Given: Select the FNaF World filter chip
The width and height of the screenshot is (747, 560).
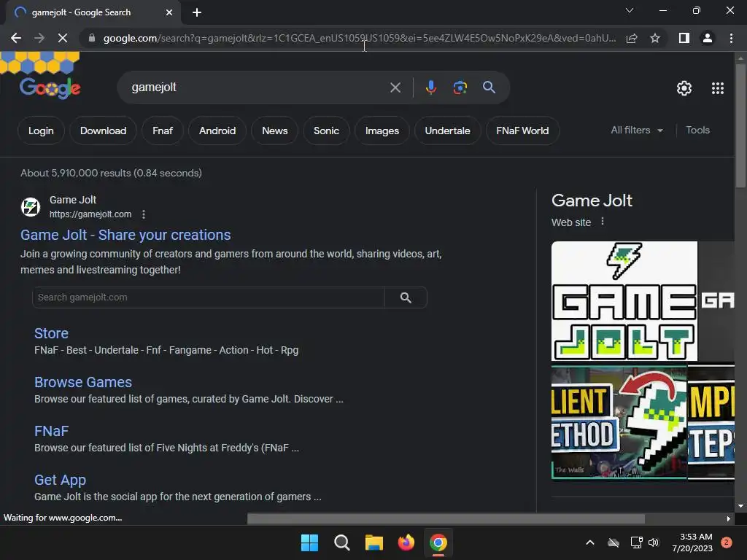Looking at the screenshot, I should [522, 131].
